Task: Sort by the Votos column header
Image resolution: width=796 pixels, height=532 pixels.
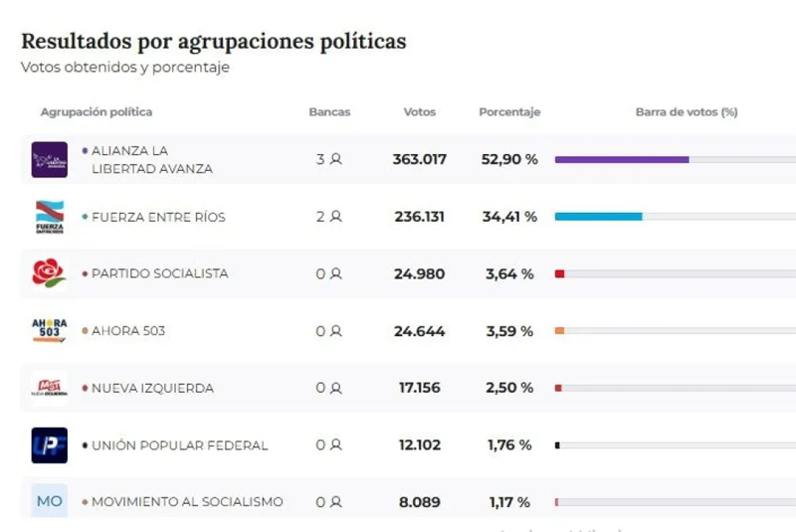Action: [x=419, y=112]
